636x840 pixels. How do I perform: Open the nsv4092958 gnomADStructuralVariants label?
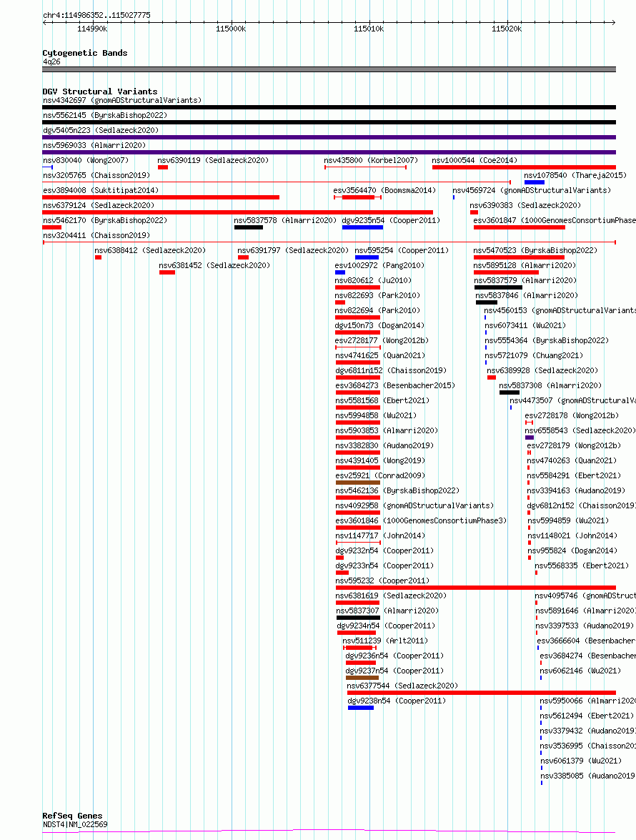[414, 505]
